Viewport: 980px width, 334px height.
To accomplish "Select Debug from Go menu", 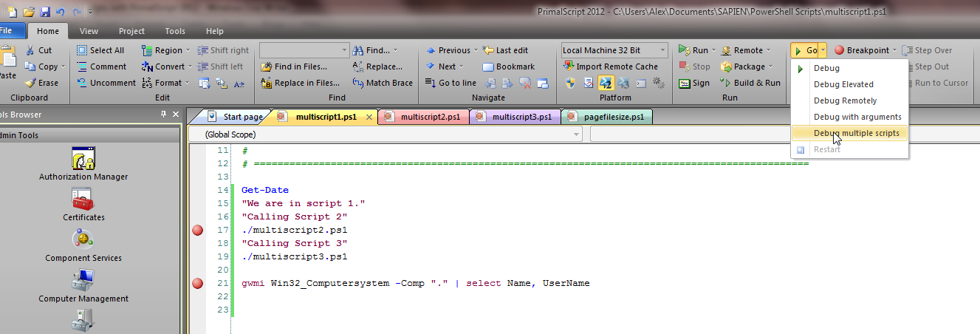I will [849, 68].
